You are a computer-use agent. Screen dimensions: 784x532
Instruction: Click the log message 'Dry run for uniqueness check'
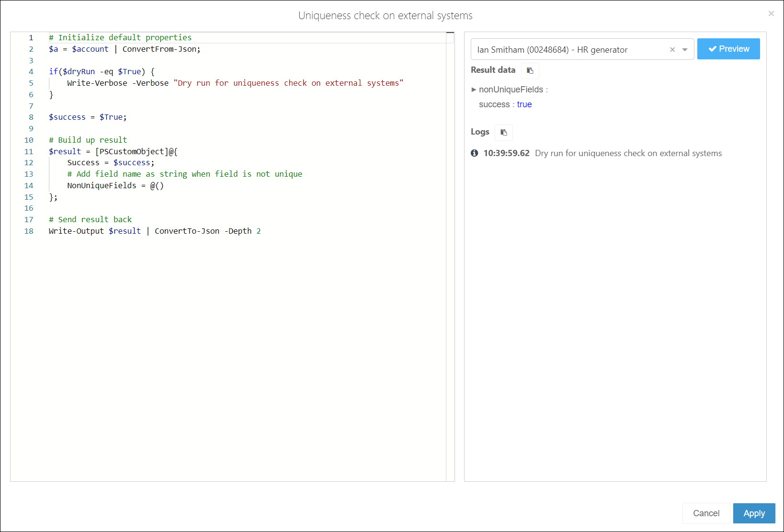628,153
